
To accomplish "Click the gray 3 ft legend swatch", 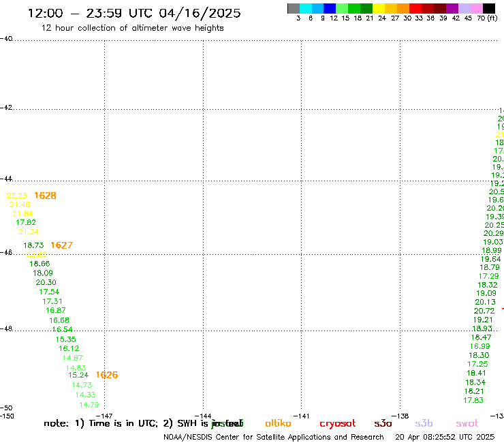I will pos(294,8).
